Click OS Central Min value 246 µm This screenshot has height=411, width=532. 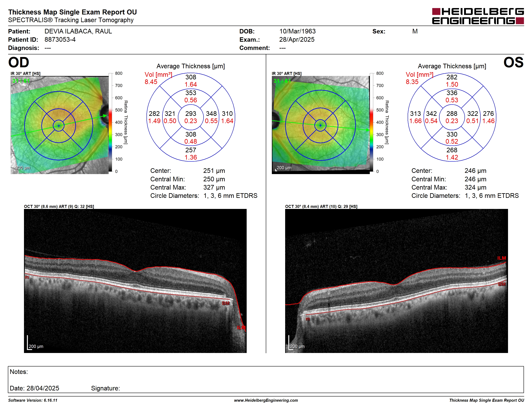pyautogui.click(x=475, y=179)
